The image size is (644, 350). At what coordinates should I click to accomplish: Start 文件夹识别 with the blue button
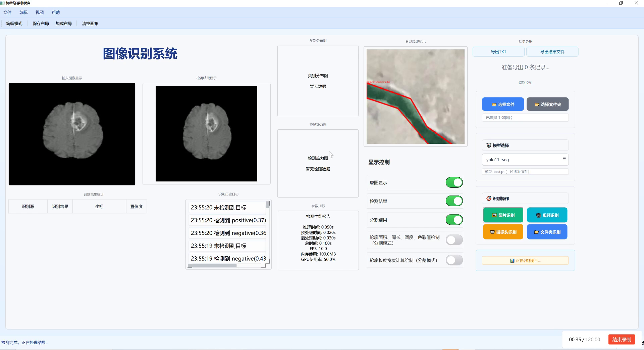coord(547,232)
